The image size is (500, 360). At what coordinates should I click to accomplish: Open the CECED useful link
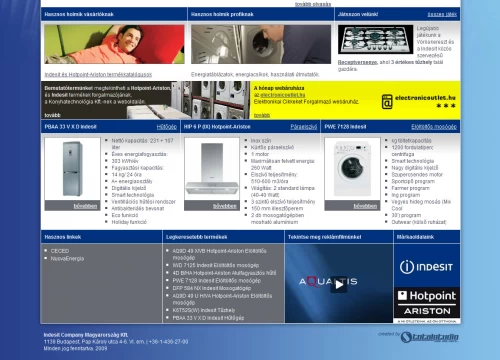[x=60, y=251]
